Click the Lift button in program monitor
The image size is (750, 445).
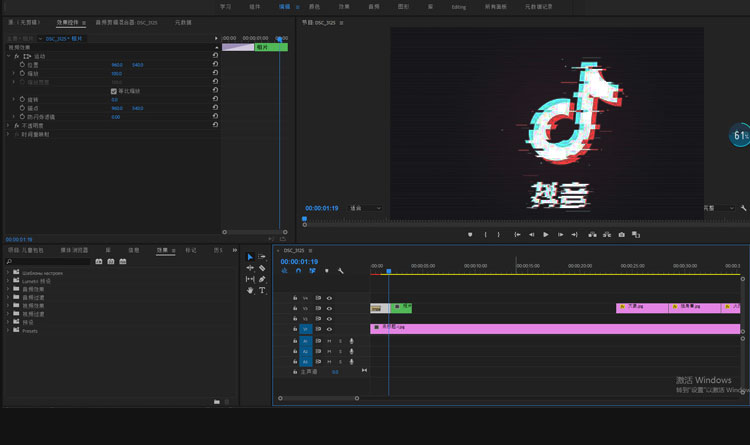point(592,234)
